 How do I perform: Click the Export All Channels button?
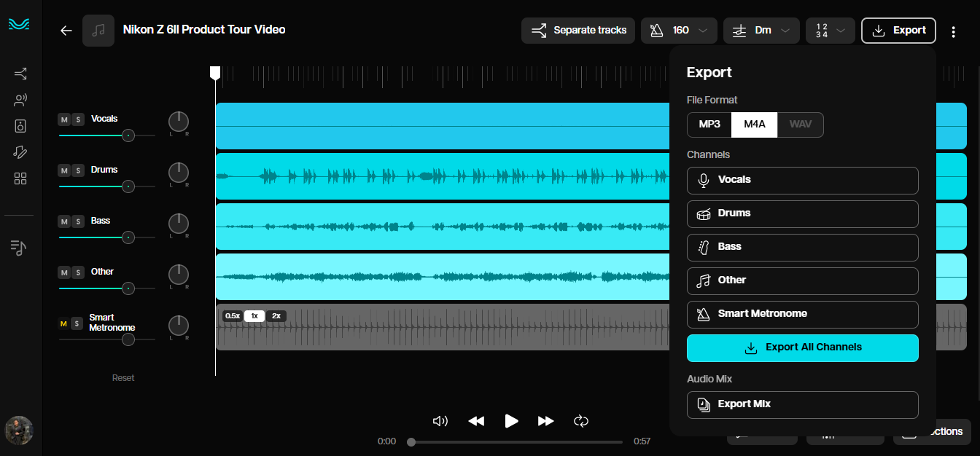[x=802, y=348]
